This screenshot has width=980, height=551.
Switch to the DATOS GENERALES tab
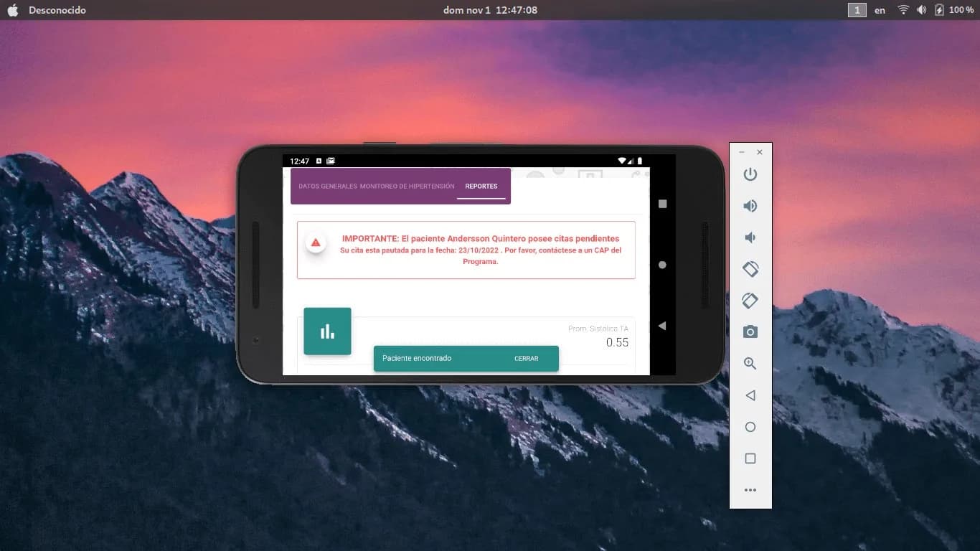point(328,187)
